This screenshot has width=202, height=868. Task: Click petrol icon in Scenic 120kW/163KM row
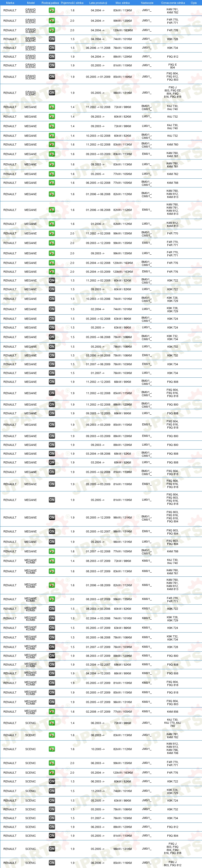pyautogui.click(x=51, y=773)
